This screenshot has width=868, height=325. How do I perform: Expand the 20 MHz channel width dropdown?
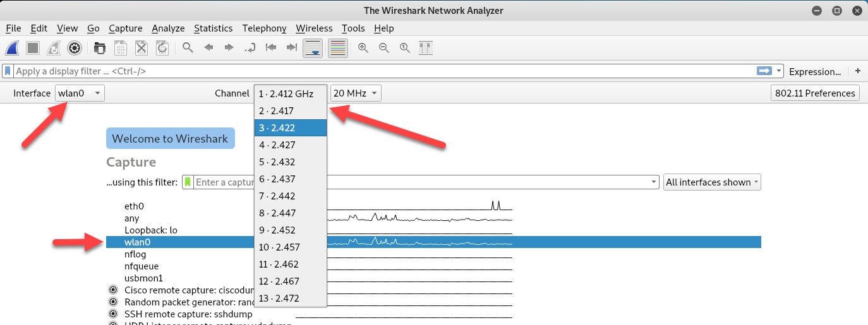click(x=356, y=93)
